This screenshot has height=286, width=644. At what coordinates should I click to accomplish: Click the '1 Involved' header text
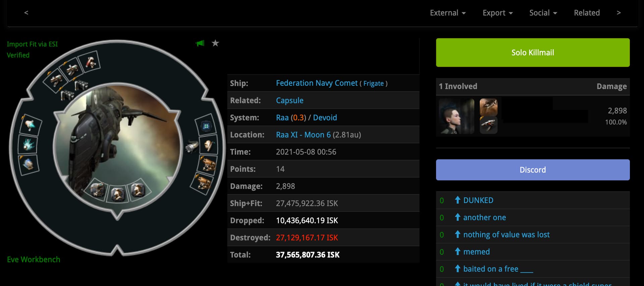[458, 86]
